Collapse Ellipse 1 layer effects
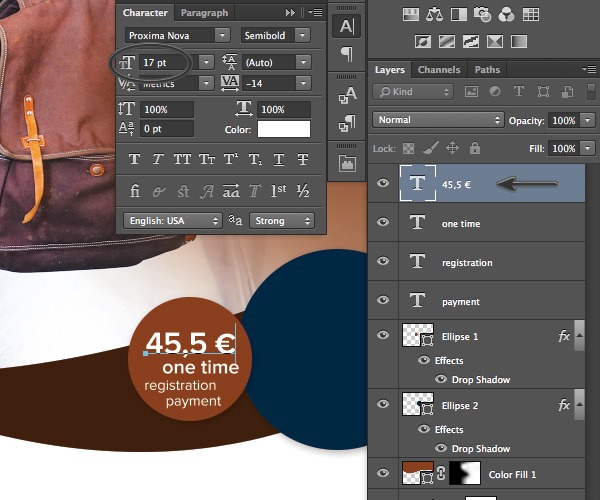 (x=579, y=336)
